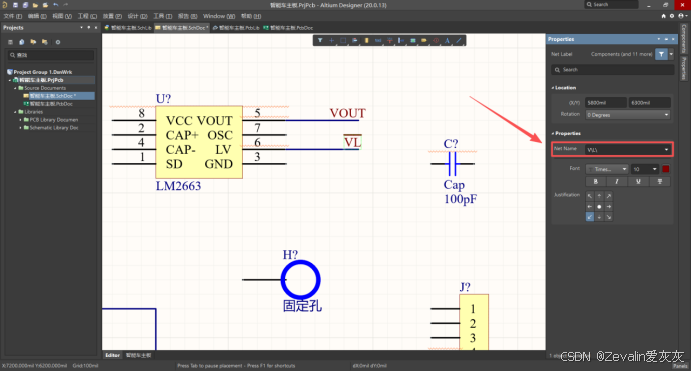Screen dimensions: 692x371
Task: Click the Place Wire tool
Action: point(378,40)
